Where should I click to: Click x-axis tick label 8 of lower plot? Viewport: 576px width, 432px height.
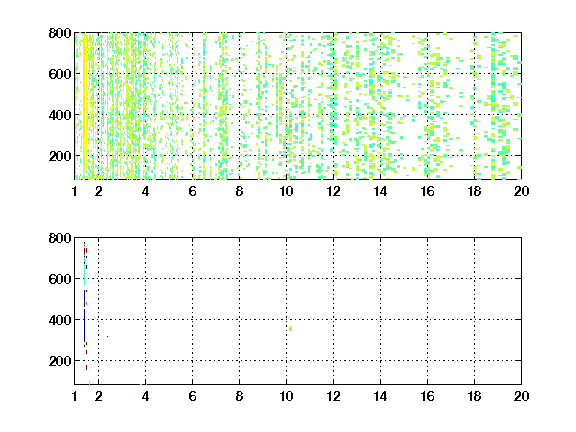pos(240,396)
